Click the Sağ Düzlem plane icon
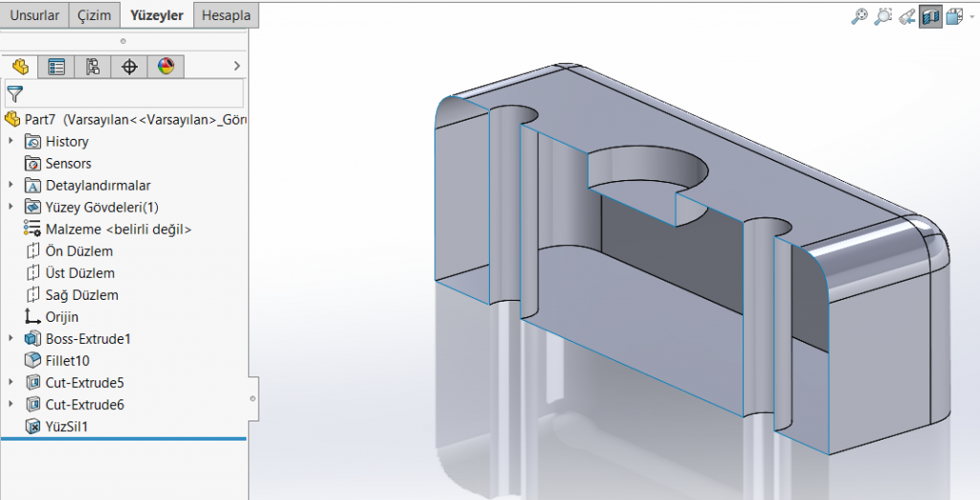The height and width of the screenshot is (500, 980). 33,295
